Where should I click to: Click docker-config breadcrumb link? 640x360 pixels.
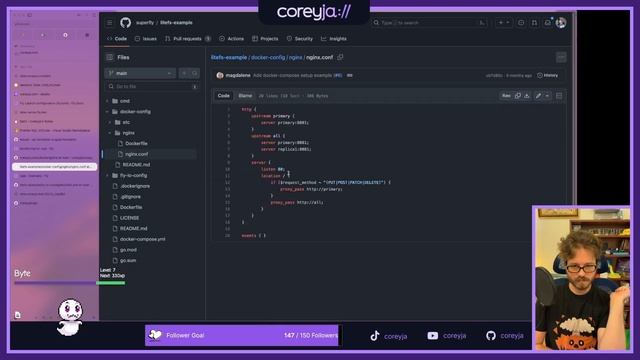click(268, 58)
